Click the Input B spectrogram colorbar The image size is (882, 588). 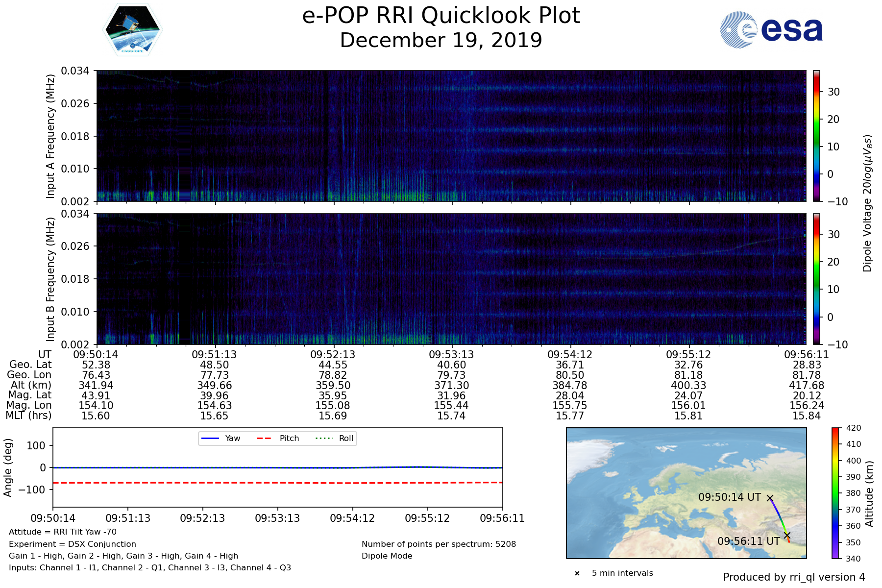(817, 279)
